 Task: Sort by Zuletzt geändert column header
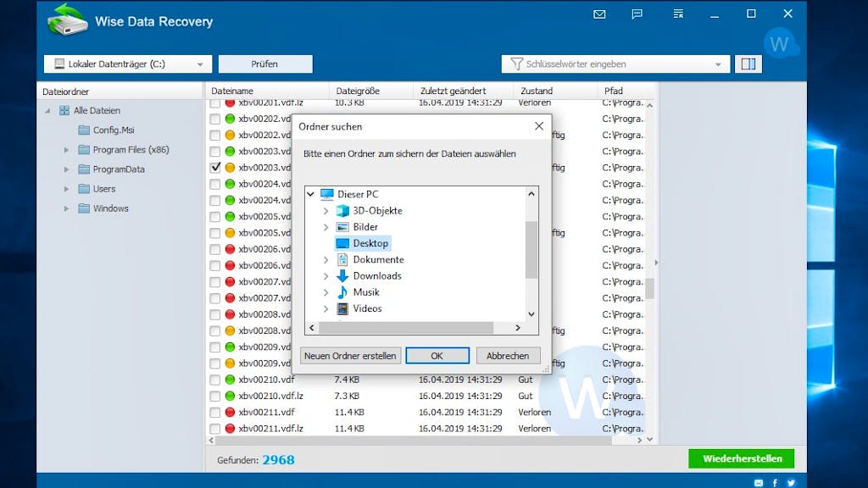click(464, 91)
